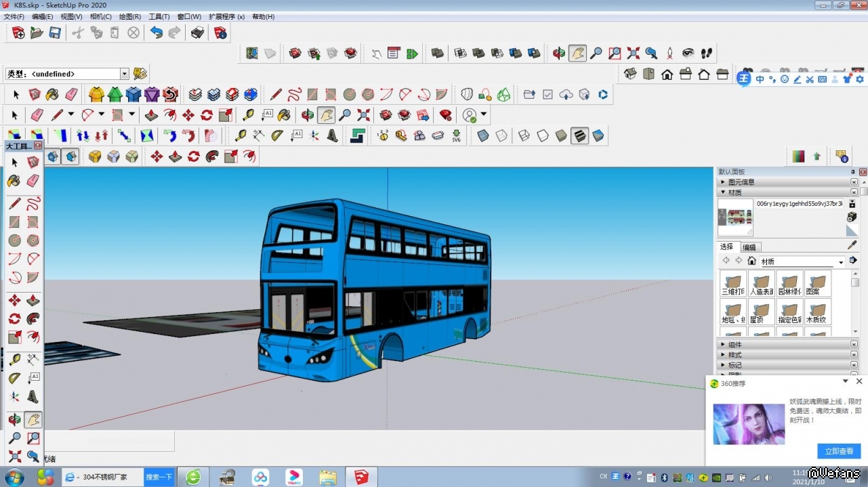The image size is (868, 487).
Task: Select the Look Around eye tool
Action: pyautogui.click(x=688, y=53)
